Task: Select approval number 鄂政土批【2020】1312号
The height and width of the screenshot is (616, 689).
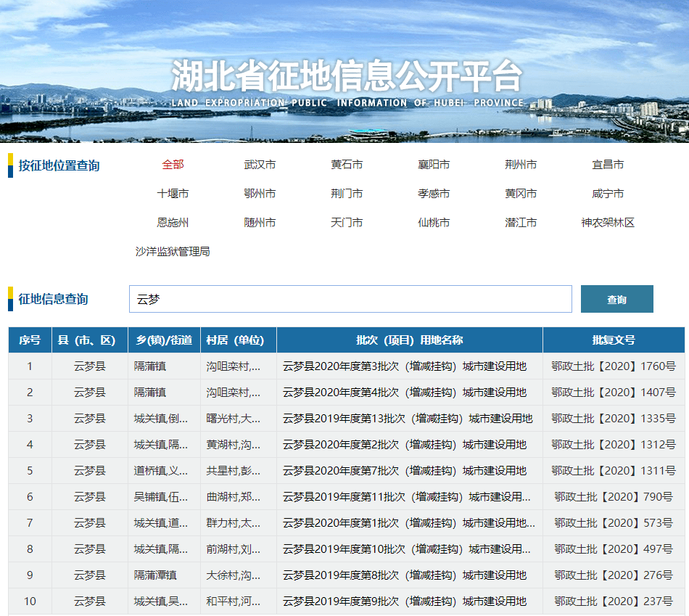Action: 614,445
